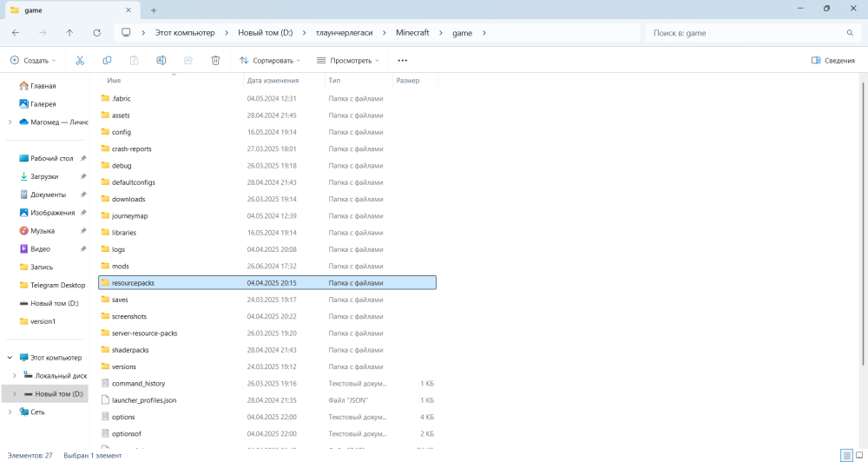Open version1 folder in the sidebar

37,321
